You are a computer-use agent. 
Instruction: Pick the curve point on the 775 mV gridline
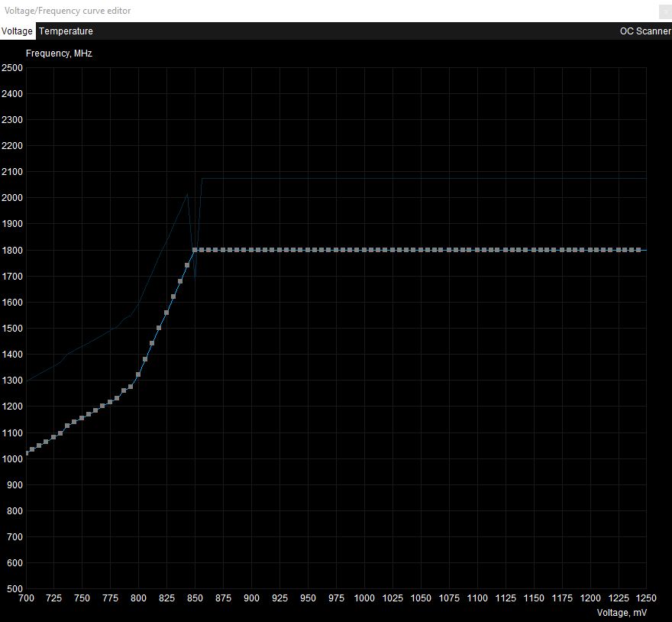point(110,402)
